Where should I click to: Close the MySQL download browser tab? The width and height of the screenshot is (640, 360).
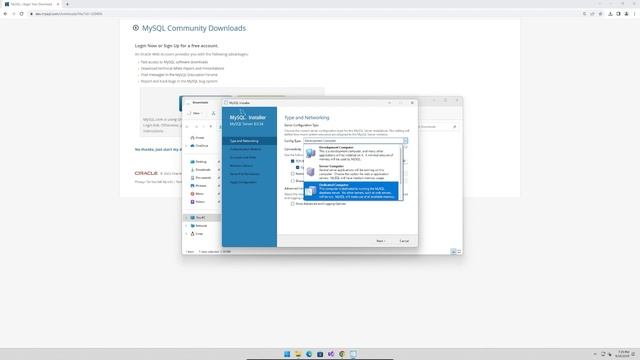click(x=58, y=4)
